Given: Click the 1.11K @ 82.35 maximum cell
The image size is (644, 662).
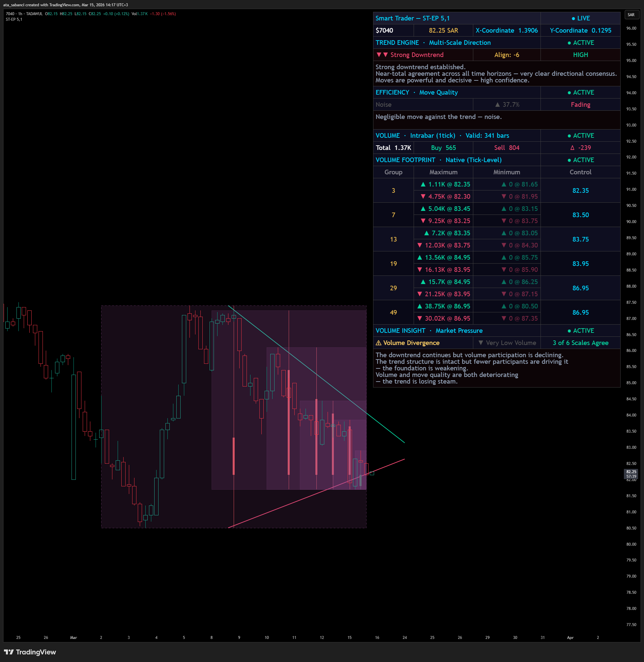Looking at the screenshot, I should [x=443, y=184].
